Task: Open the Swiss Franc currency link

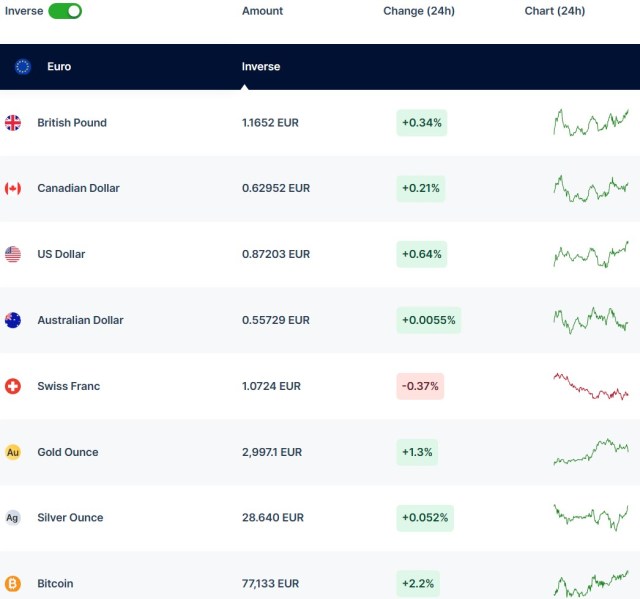Action: pyautogui.click(x=69, y=386)
